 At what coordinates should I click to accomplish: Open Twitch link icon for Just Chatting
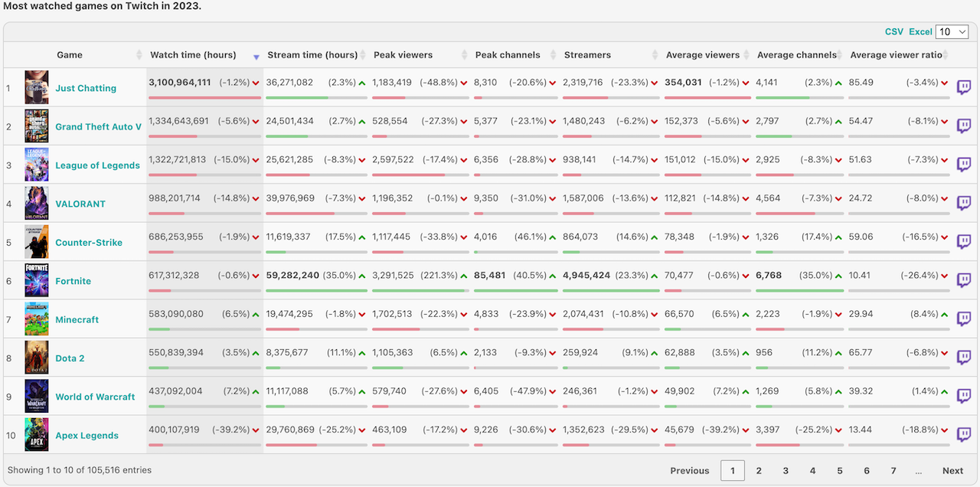pyautogui.click(x=964, y=88)
